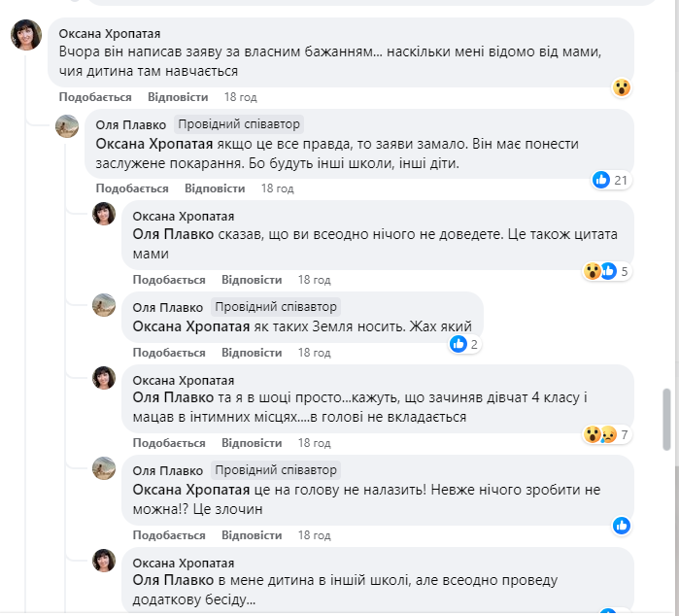
Task: Click 'Провідний співавтор' badge on first Оля reply
Action: click(x=239, y=123)
